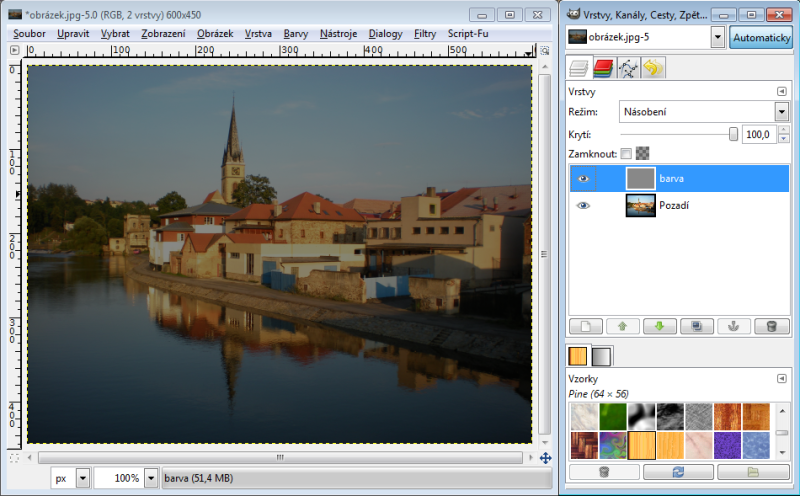Expand the px units dropdown
Image resolution: width=800 pixels, height=496 pixels.
pos(82,478)
